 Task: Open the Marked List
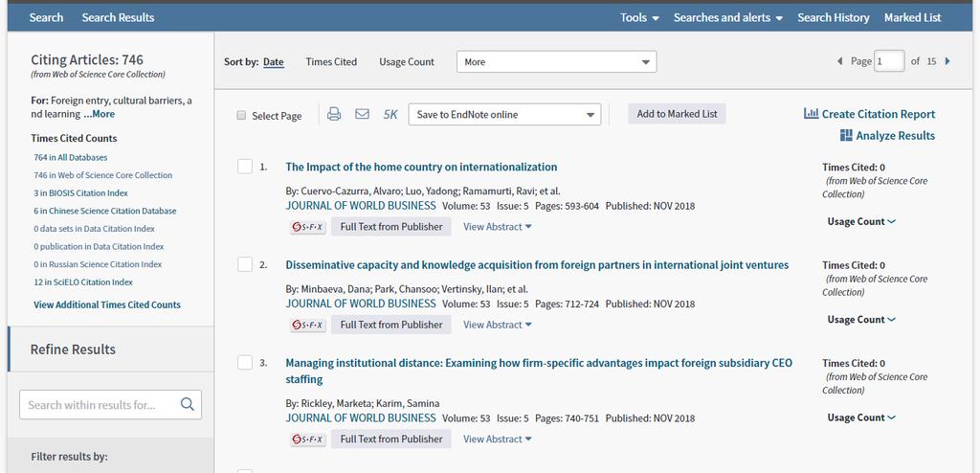(912, 17)
